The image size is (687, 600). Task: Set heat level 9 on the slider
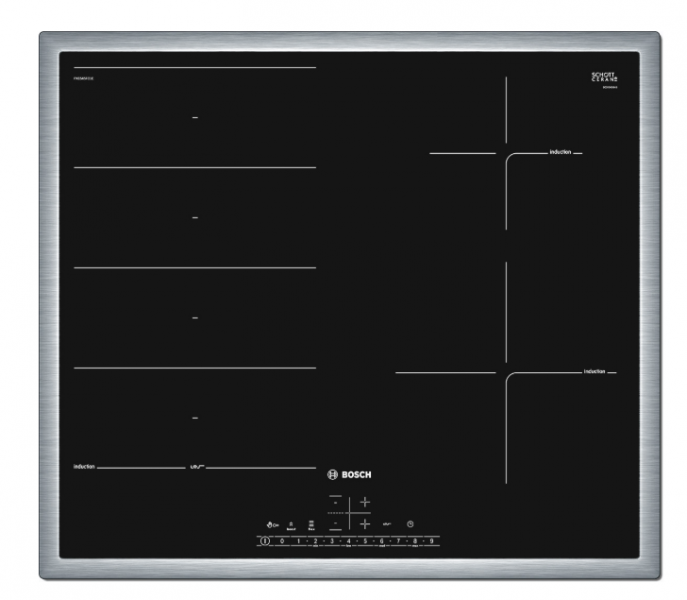(432, 541)
